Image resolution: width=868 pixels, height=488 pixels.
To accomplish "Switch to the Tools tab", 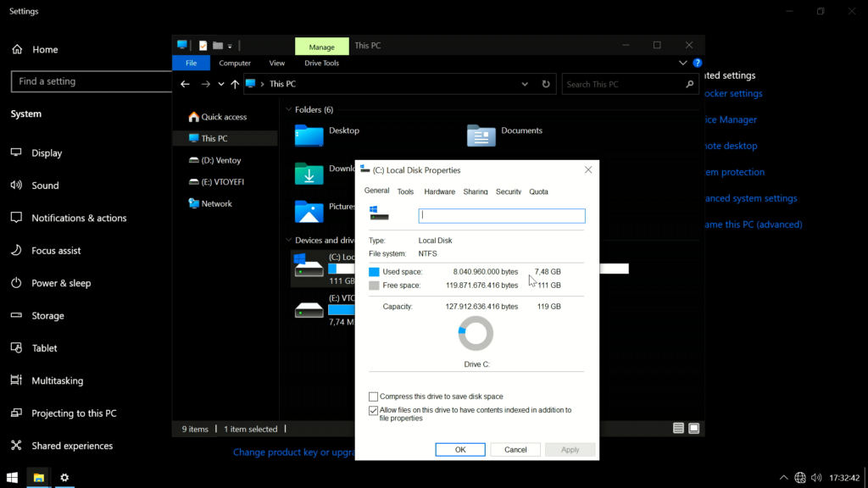I will (x=405, y=191).
